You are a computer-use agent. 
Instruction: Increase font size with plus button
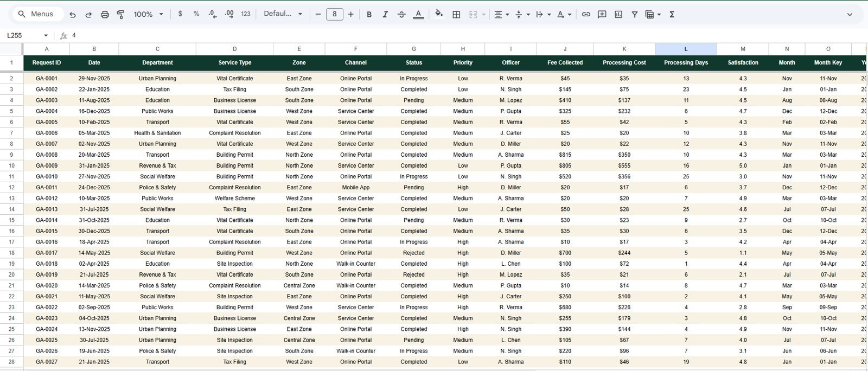pos(350,15)
